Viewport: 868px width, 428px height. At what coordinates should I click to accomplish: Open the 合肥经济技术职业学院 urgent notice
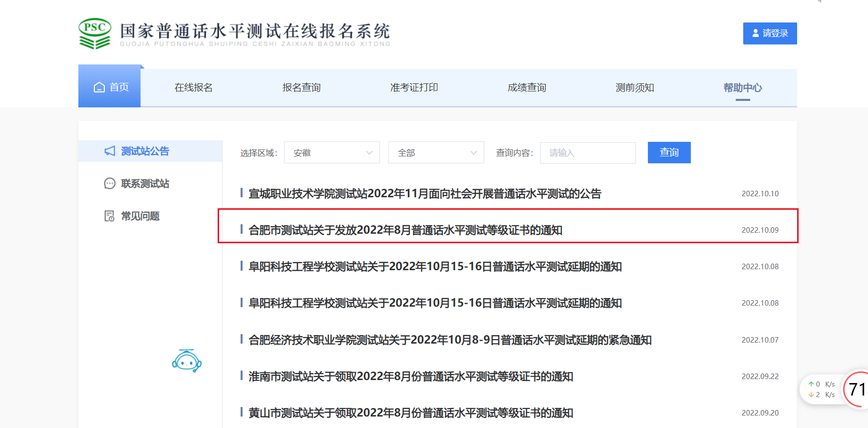coord(450,340)
